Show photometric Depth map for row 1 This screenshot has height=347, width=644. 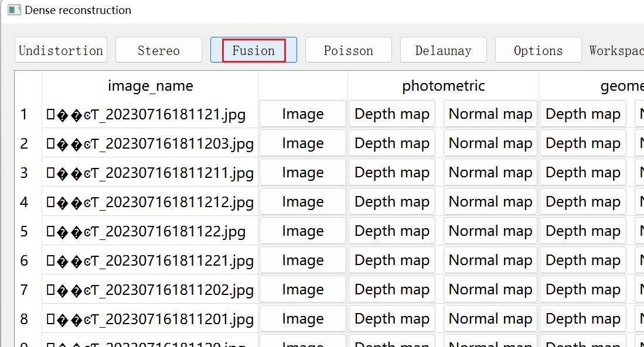click(392, 114)
